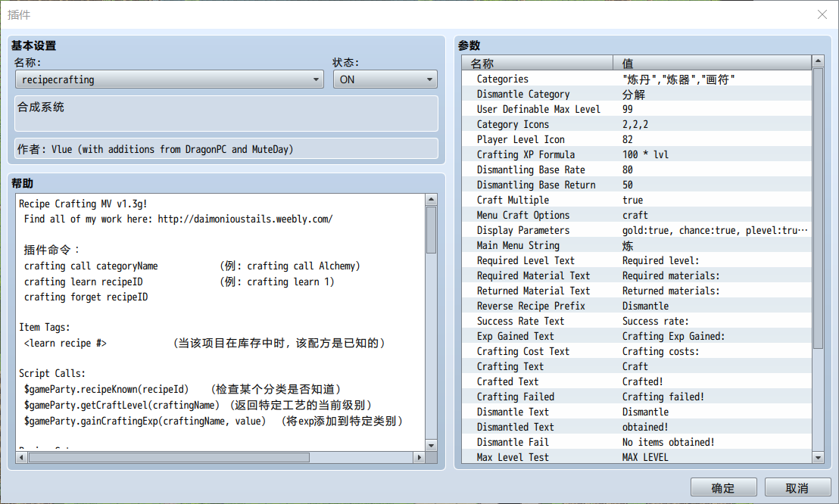The width and height of the screenshot is (839, 504).
Task: Click the help horizontal scroll left arrow
Action: click(x=21, y=457)
